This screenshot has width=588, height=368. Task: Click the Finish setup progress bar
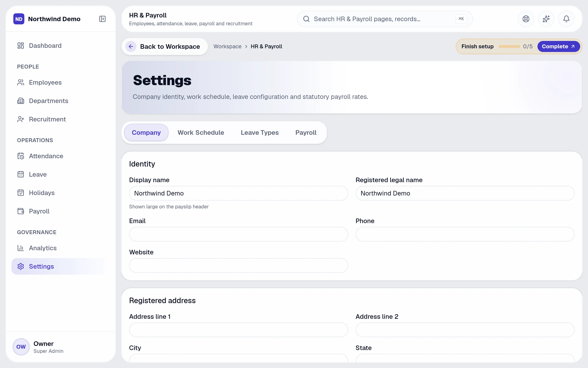pyautogui.click(x=509, y=46)
